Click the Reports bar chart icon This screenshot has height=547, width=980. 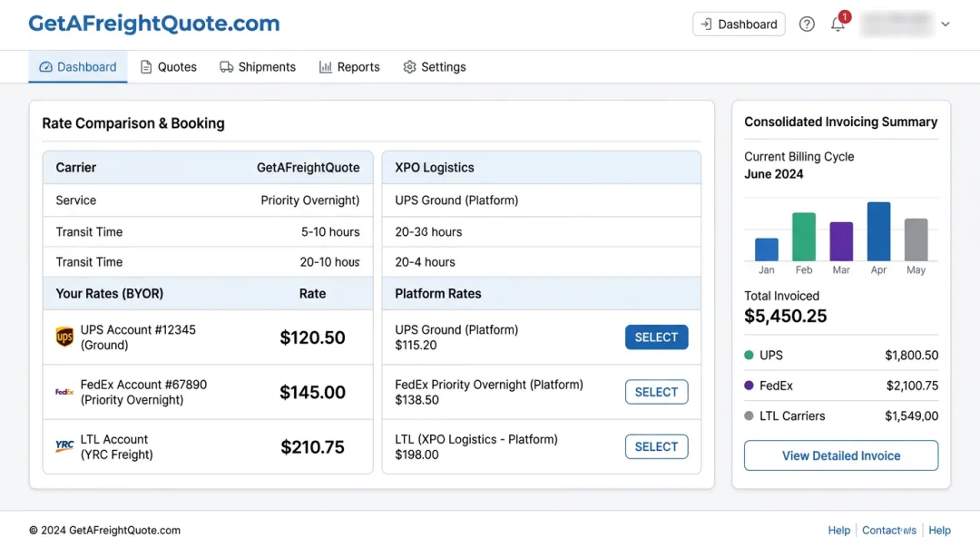(325, 67)
